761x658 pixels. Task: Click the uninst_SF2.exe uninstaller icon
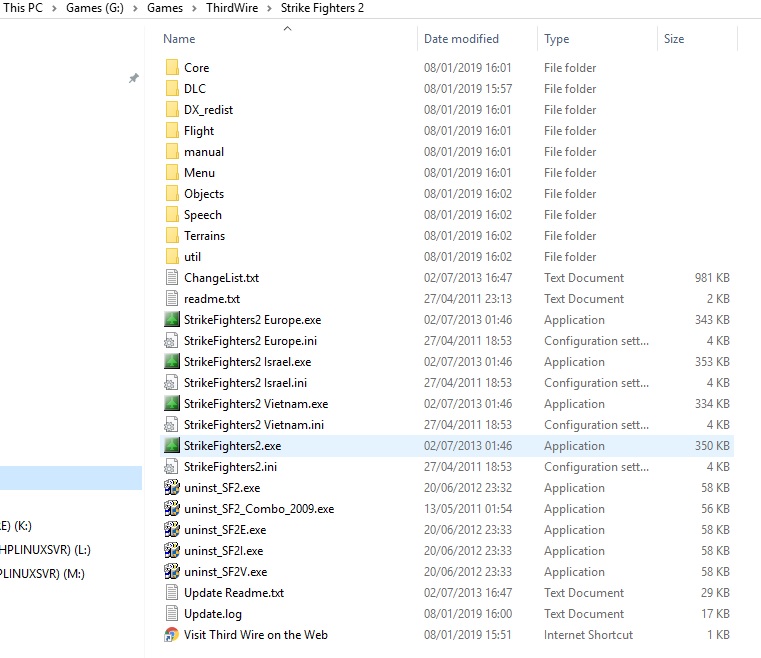tap(172, 488)
